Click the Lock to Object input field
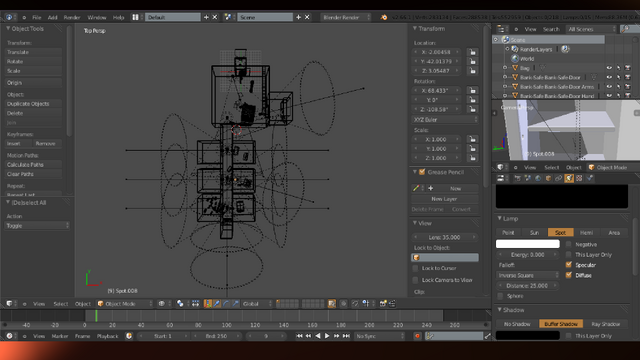The image size is (640, 360). point(444,258)
